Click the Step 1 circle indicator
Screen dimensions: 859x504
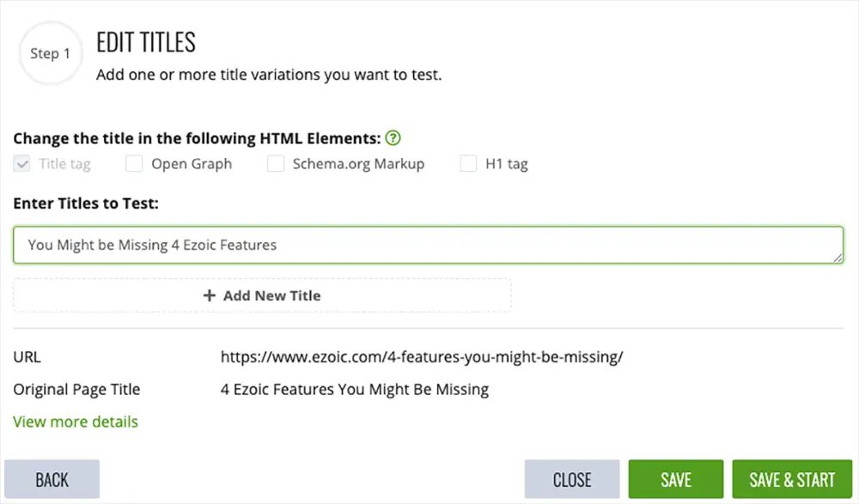[51, 53]
